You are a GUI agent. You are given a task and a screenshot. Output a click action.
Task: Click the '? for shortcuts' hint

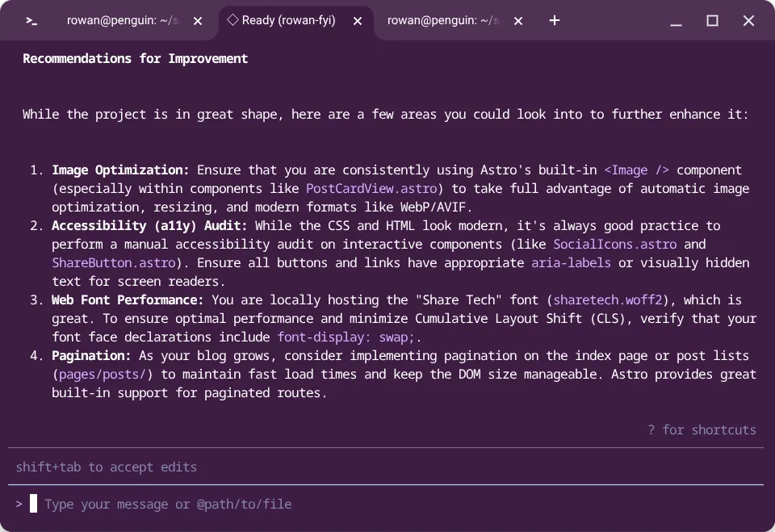coord(702,429)
